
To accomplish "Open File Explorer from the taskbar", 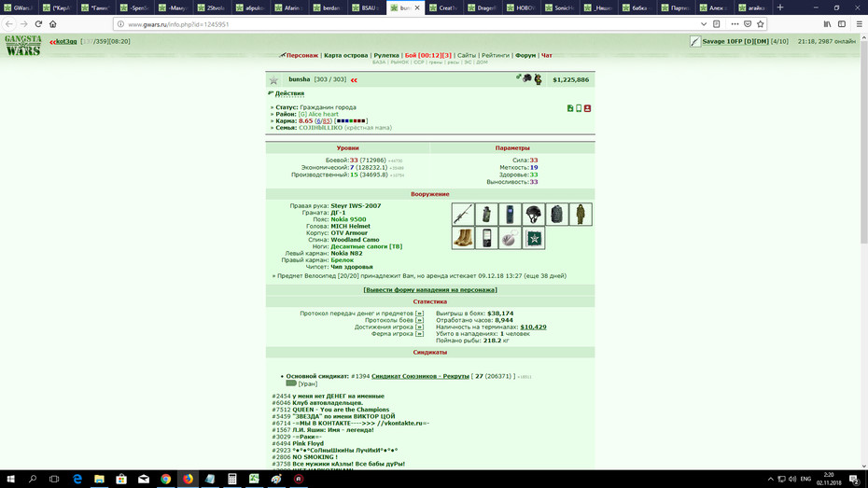I will click(99, 480).
